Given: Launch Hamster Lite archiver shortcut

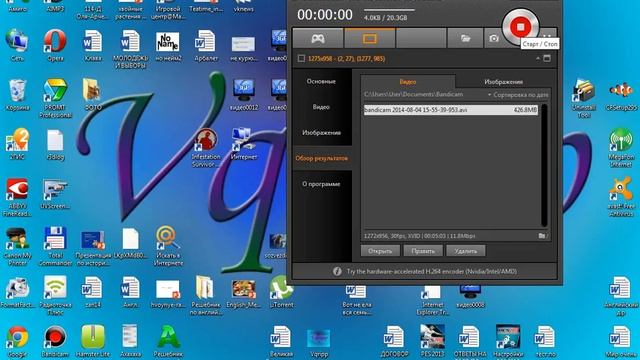Looking at the screenshot, I should [93, 341].
